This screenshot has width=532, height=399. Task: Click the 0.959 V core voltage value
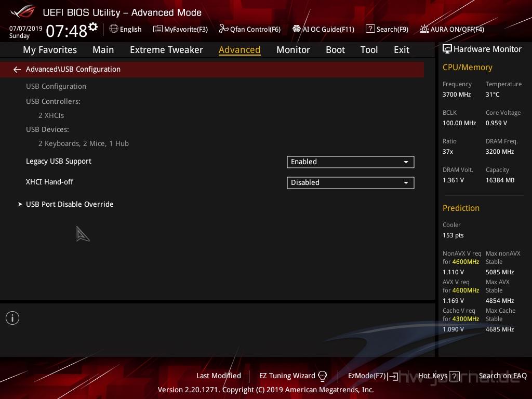(x=496, y=123)
